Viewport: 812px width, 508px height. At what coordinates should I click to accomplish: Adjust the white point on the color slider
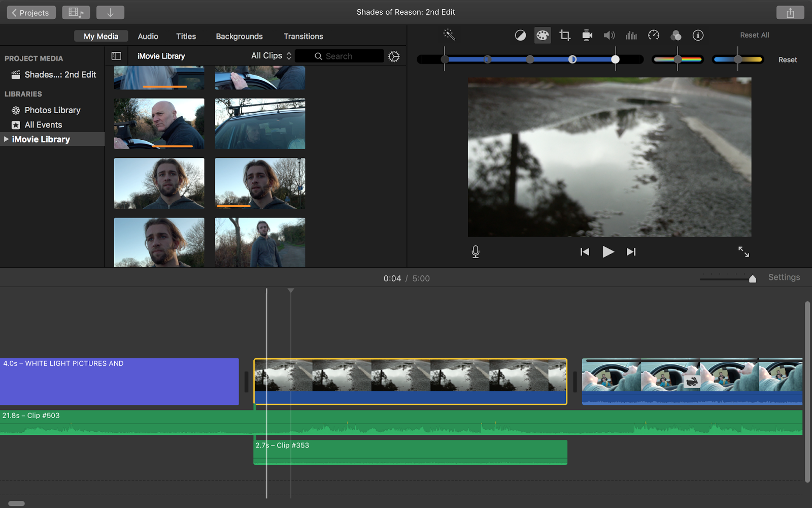pyautogui.click(x=615, y=59)
